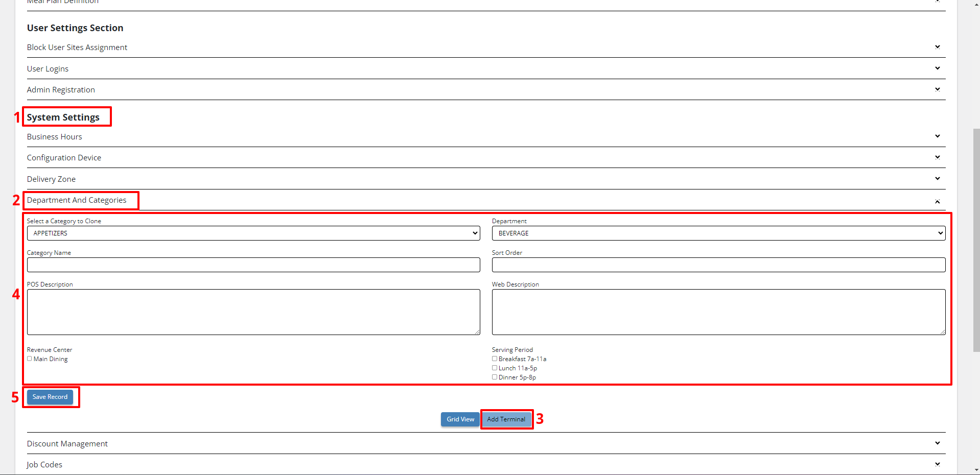
Task: Expand Configuration Device chevron arrow
Action: tap(937, 157)
